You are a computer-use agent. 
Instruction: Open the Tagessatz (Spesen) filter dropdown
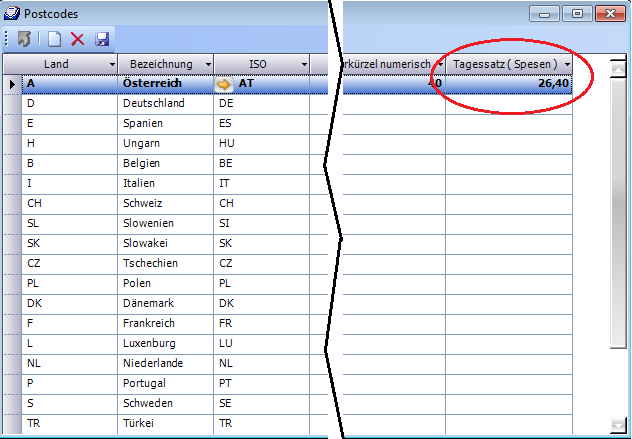[x=567, y=65]
